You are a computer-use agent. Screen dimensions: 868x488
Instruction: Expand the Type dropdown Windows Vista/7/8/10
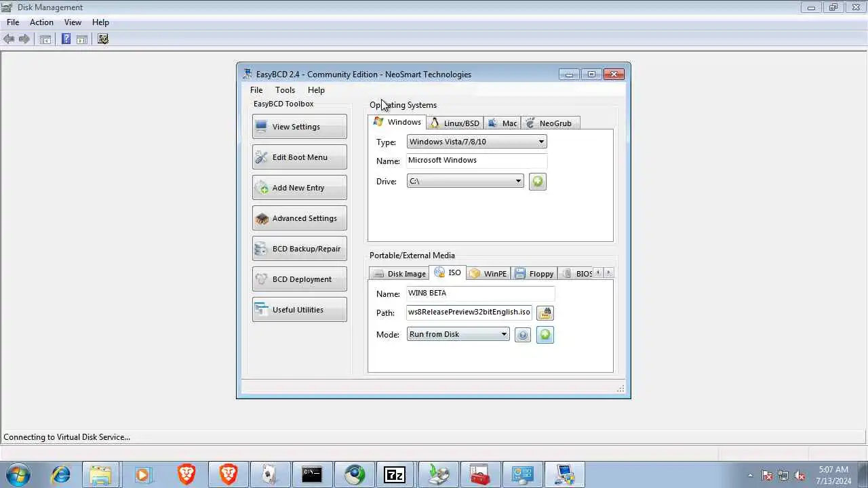[x=477, y=142]
